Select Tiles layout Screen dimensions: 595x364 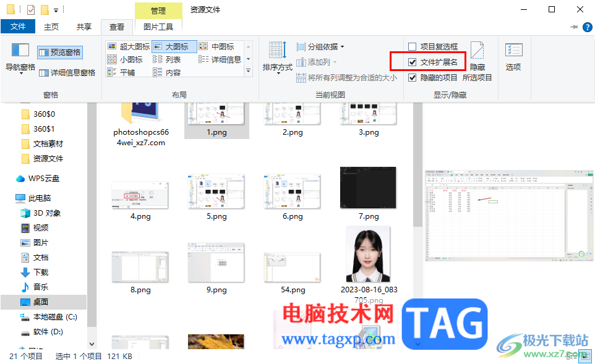[x=121, y=72]
